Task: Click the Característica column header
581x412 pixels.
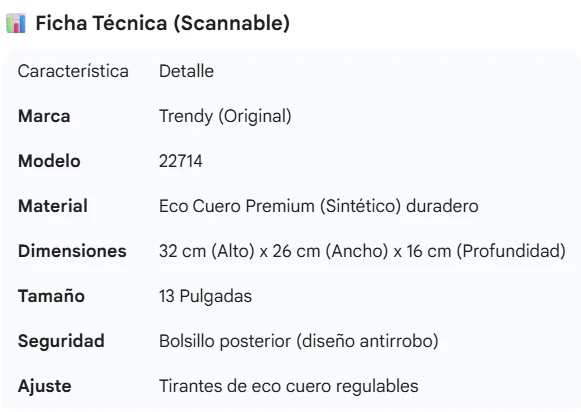Action: 73,71
